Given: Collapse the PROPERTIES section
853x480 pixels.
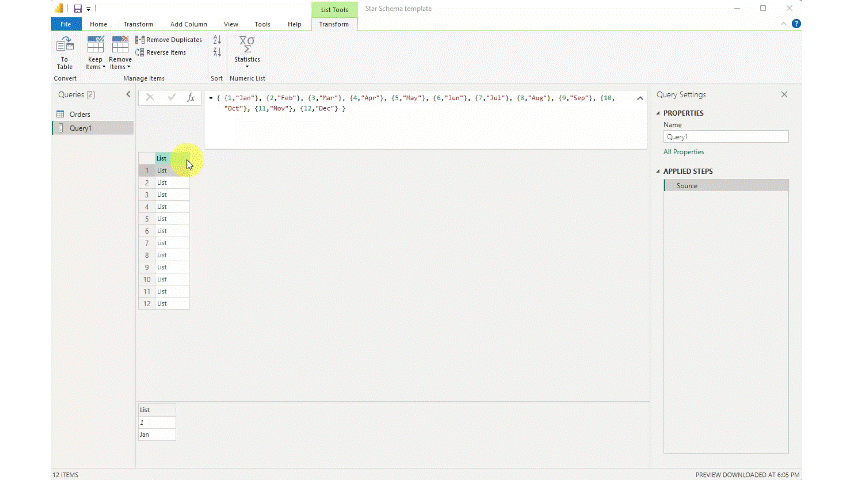Looking at the screenshot, I should click(x=659, y=113).
